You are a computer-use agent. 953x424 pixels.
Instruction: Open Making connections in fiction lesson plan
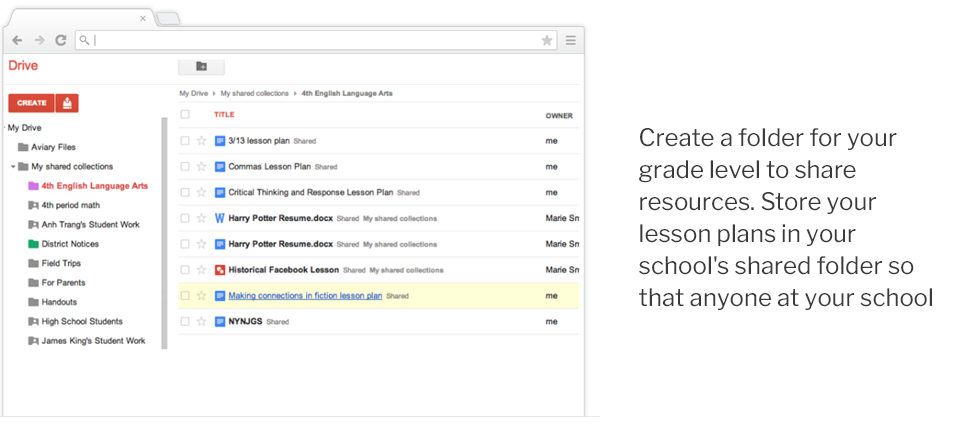[x=305, y=296]
